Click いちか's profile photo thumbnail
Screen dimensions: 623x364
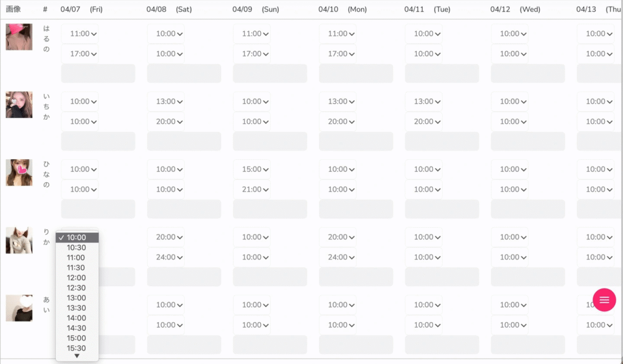19,105
